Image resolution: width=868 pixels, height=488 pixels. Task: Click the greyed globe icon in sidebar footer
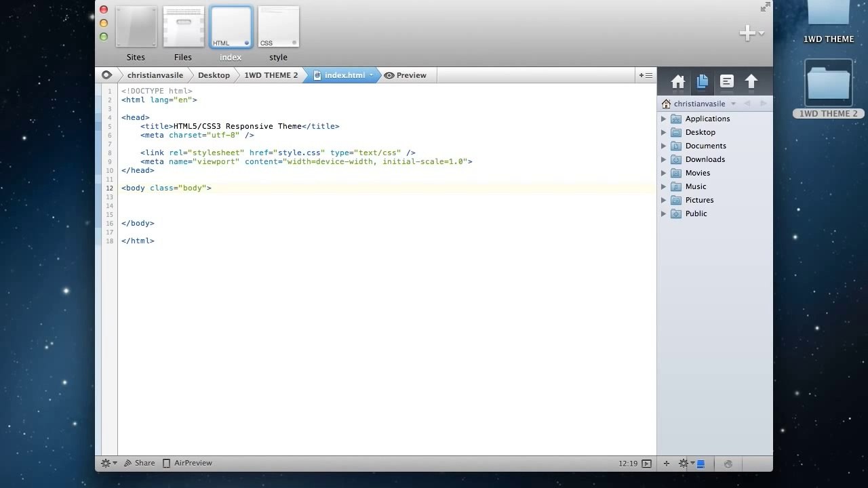pos(728,464)
